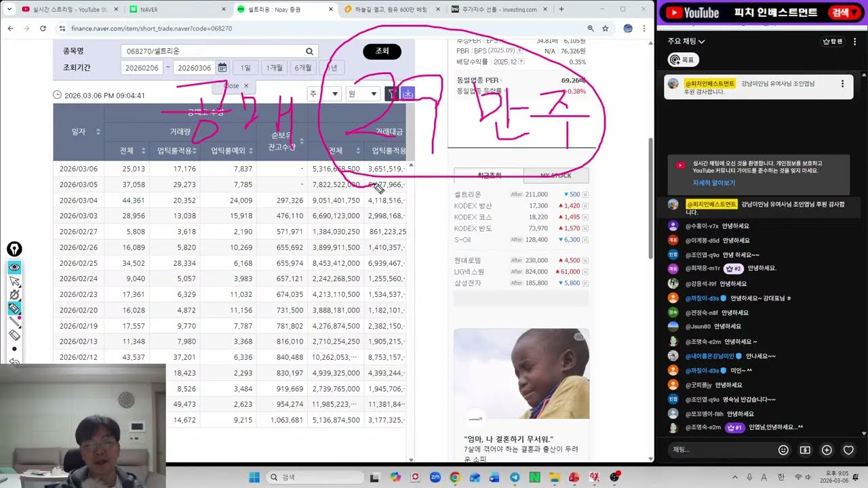Image resolution: width=868 pixels, height=488 pixels.
Task: Open the 주 unit dropdown
Action: pyautogui.click(x=323, y=94)
